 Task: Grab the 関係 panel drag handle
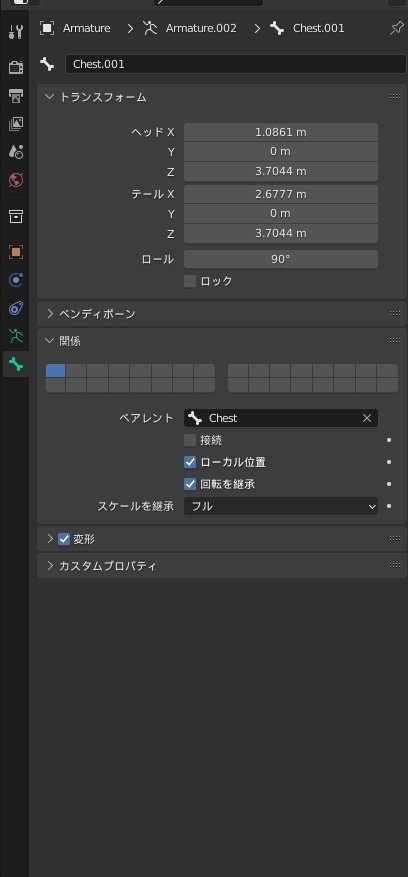[x=395, y=341]
